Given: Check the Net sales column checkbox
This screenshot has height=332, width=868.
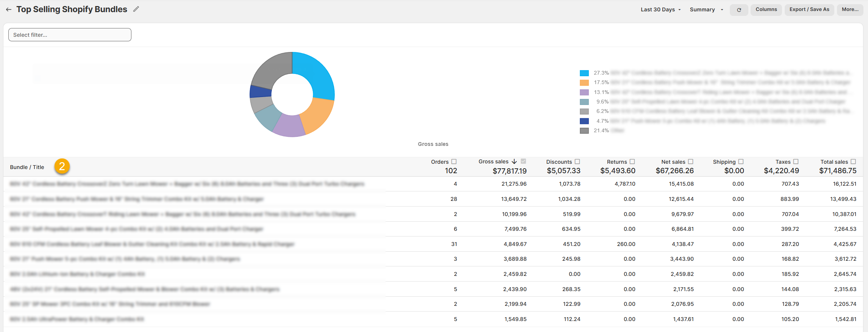Looking at the screenshot, I should (x=691, y=162).
